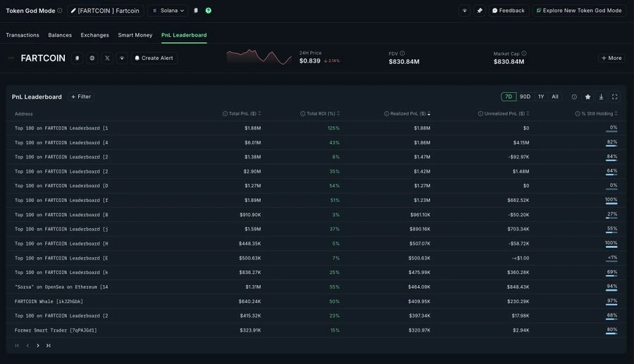Image resolution: width=634 pixels, height=364 pixels.
Task: Click the info icon beside Unrealized PnL header
Action: [480, 113]
